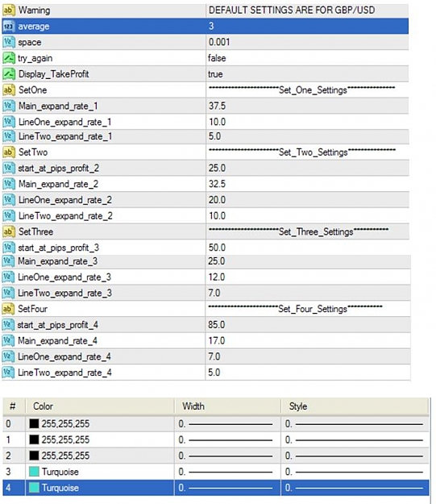Edit the start_at_pips_profit_3 value 50.0
This screenshot has height=504, width=436.
coord(307,248)
